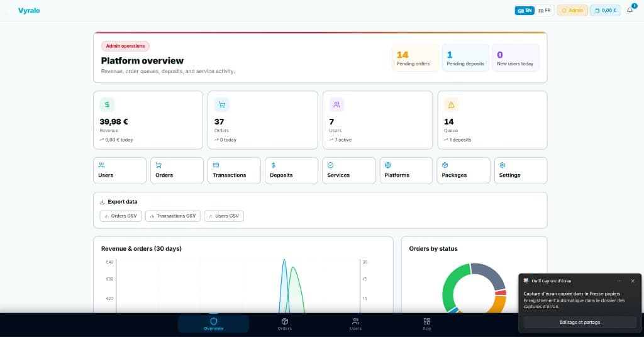Open the 0 New users today card
The image size is (644, 337).
coord(516,58)
